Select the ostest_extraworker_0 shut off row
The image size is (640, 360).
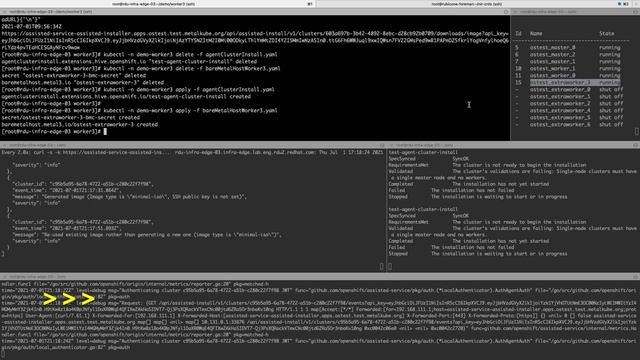coord(569,89)
